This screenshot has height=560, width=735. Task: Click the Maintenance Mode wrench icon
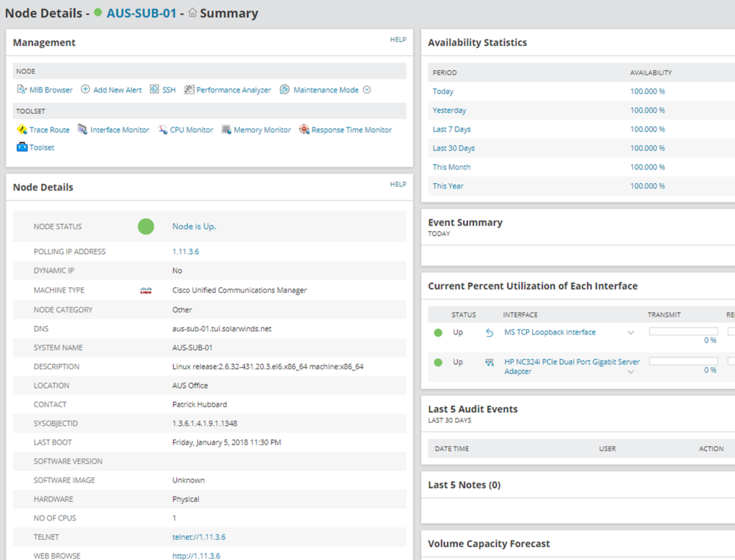click(284, 89)
